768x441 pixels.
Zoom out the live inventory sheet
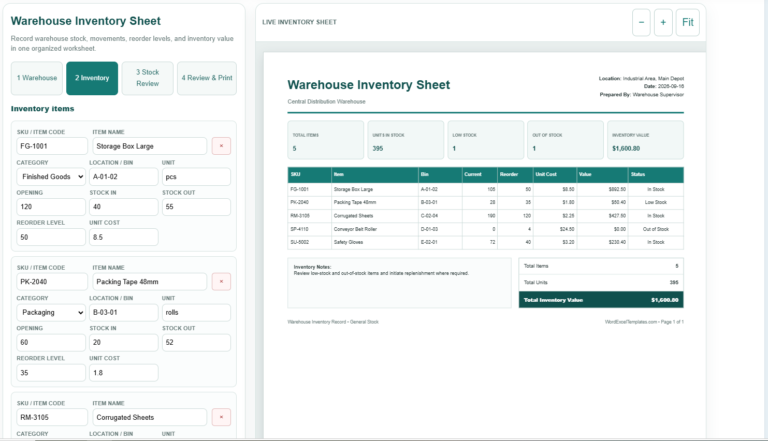point(641,22)
